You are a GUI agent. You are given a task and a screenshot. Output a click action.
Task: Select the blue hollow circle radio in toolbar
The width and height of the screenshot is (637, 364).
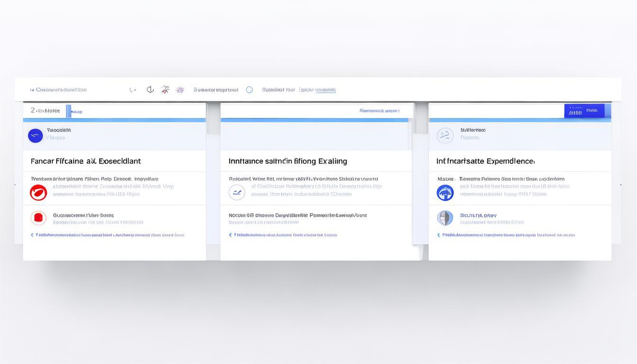249,90
